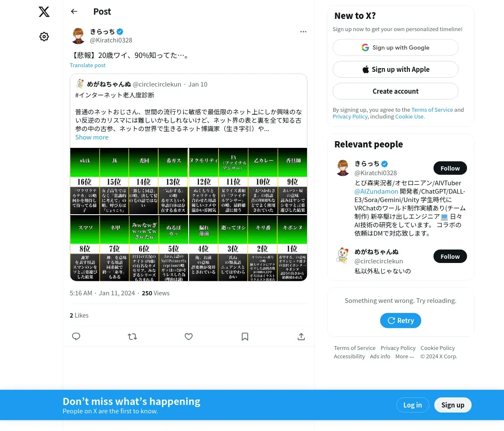Image resolution: width=504 pixels, height=431 pixels.
Task: Follow きらっち in Relevant people
Action: tap(450, 168)
